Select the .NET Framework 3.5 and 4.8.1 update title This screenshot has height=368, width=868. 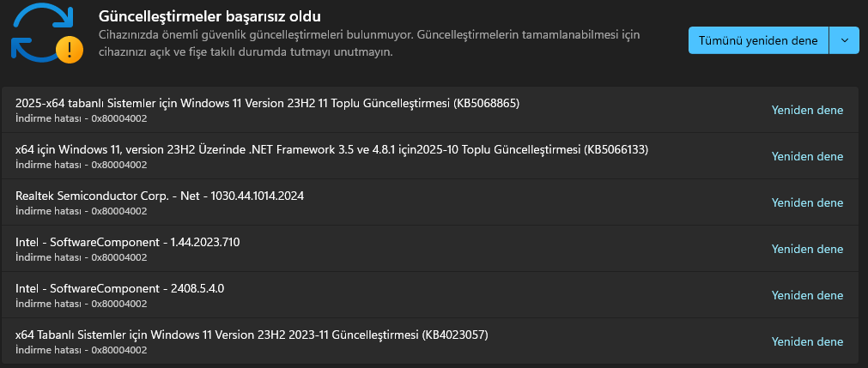click(x=331, y=149)
